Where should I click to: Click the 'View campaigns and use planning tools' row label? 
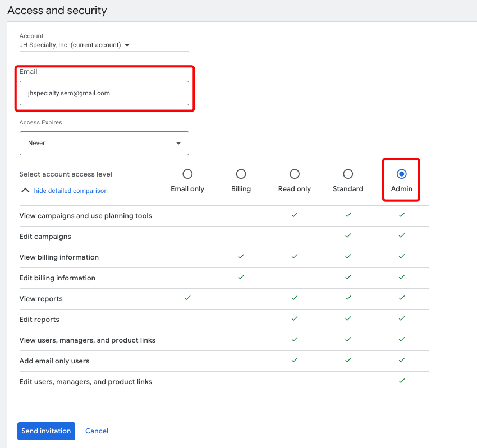(x=85, y=216)
